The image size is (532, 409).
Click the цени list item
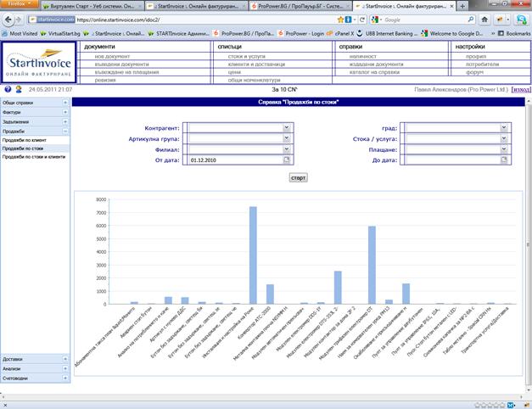[x=234, y=72]
